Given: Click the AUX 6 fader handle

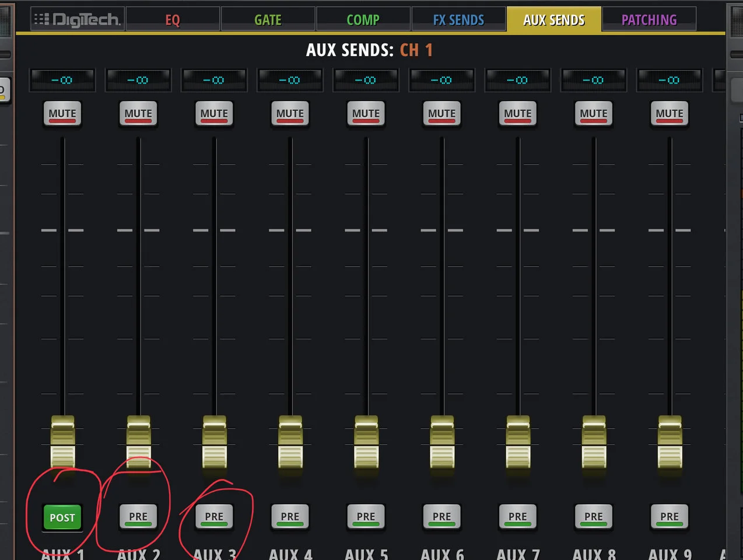Looking at the screenshot, I should tap(442, 442).
